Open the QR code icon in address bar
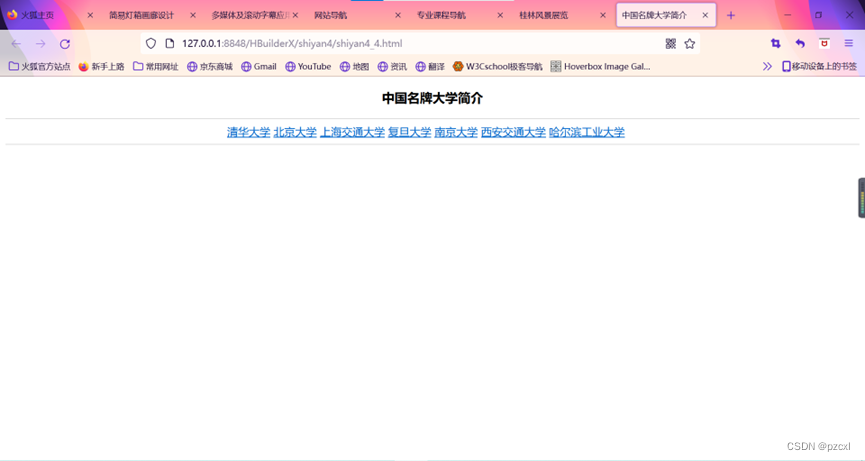This screenshot has width=865, height=461. pyautogui.click(x=671, y=44)
